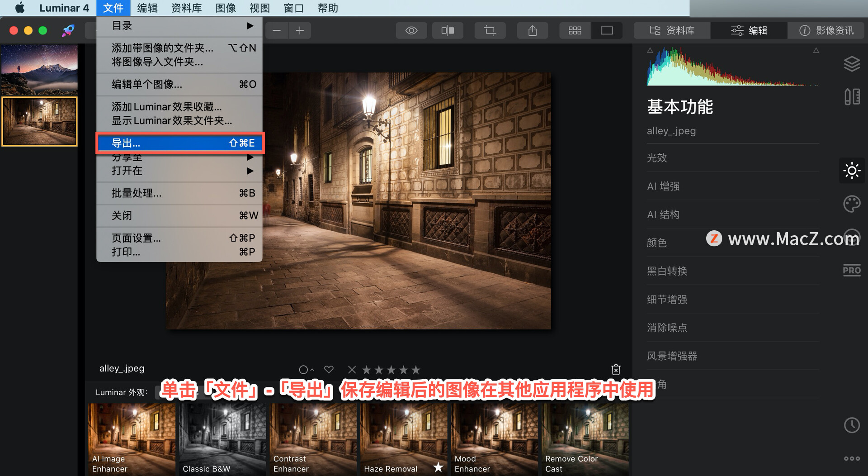Select the mountain night sky thumbnail
This screenshot has height=476, width=868.
click(39, 69)
